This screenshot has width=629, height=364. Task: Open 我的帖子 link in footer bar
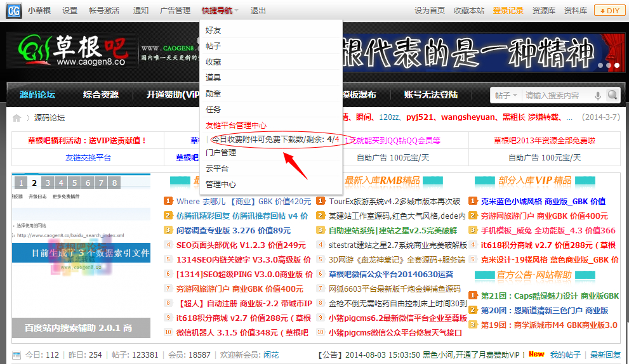coord(566,354)
